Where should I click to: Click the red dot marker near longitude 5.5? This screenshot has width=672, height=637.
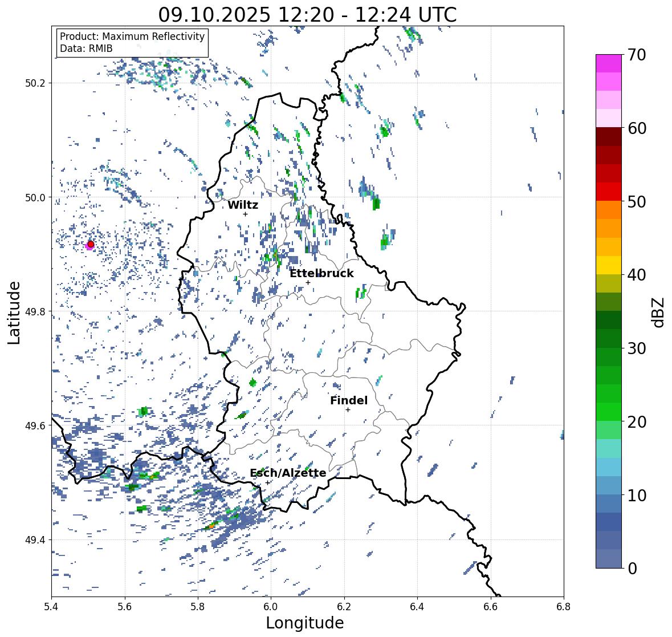[91, 244]
